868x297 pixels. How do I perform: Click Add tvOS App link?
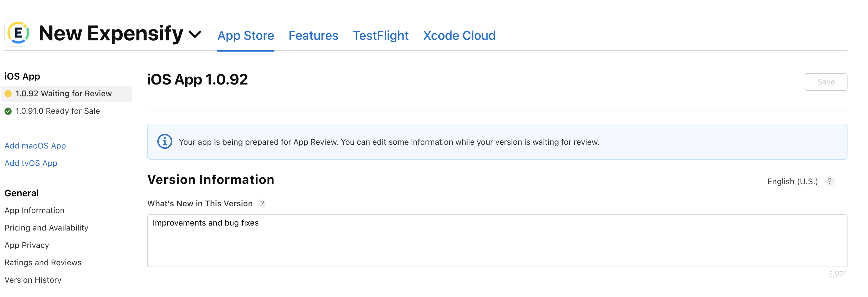tap(31, 163)
